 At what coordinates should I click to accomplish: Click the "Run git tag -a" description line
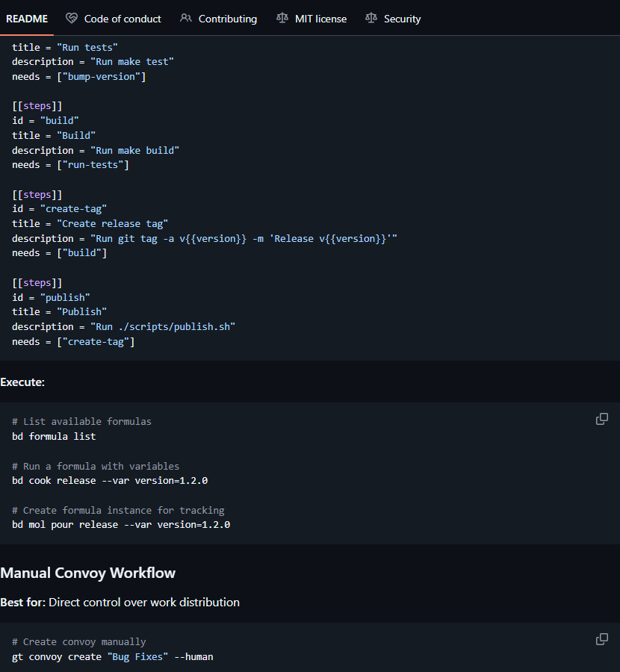click(x=205, y=239)
